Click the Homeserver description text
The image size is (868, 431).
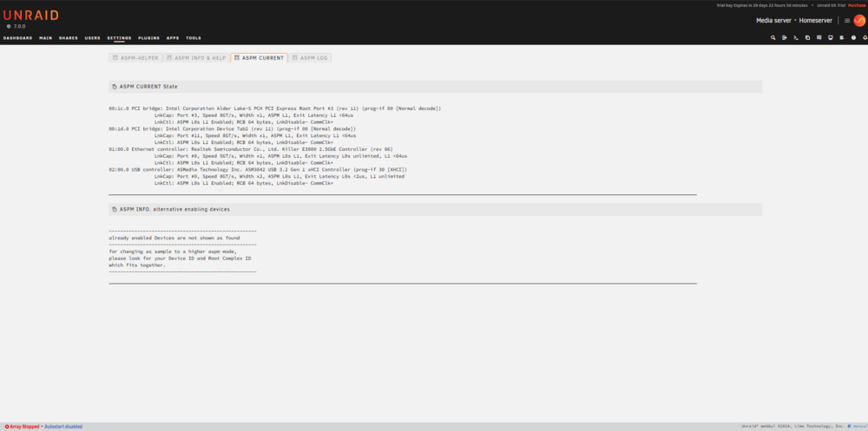pyautogui.click(x=815, y=21)
